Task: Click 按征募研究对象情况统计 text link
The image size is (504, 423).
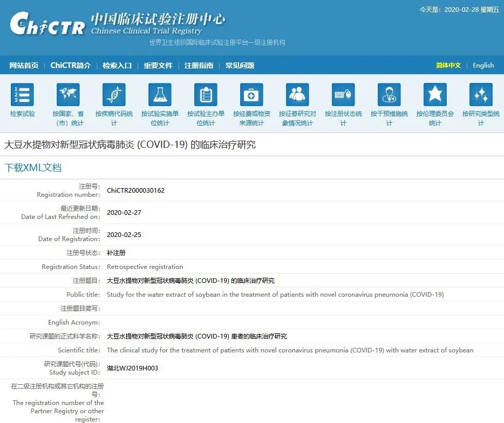Action: pyautogui.click(x=298, y=119)
